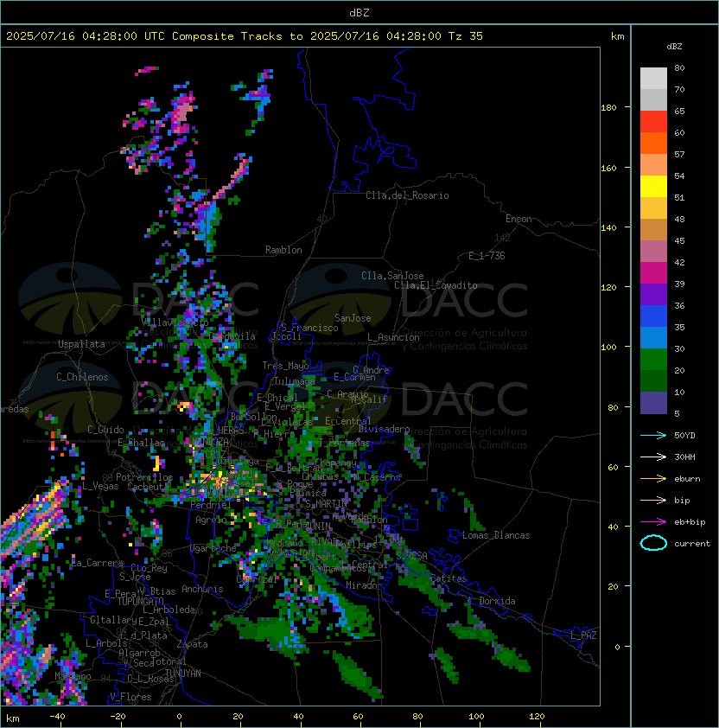Click the Uspallata place label

coord(81,344)
